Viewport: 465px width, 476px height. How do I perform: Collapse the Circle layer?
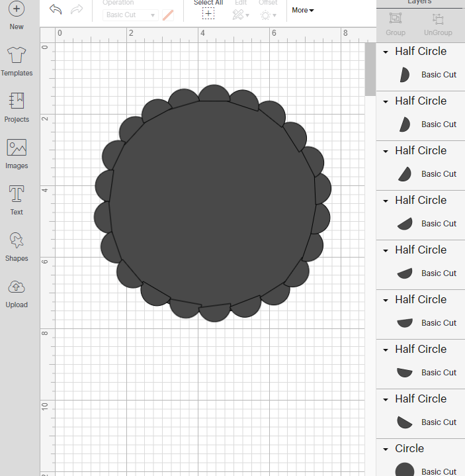point(386,450)
